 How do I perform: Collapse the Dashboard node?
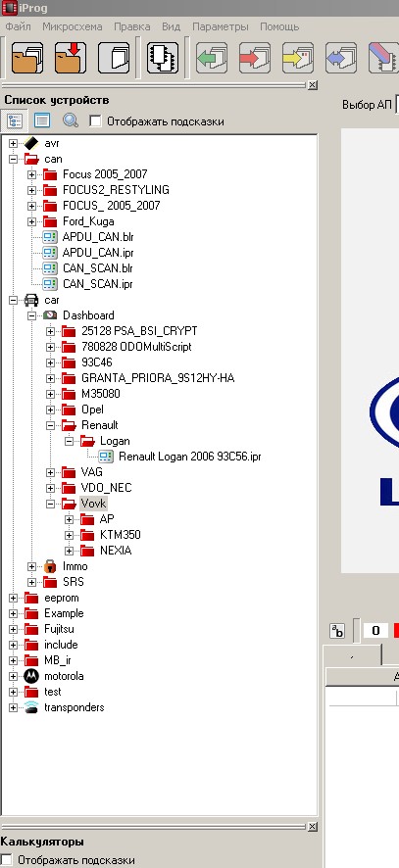(31, 315)
